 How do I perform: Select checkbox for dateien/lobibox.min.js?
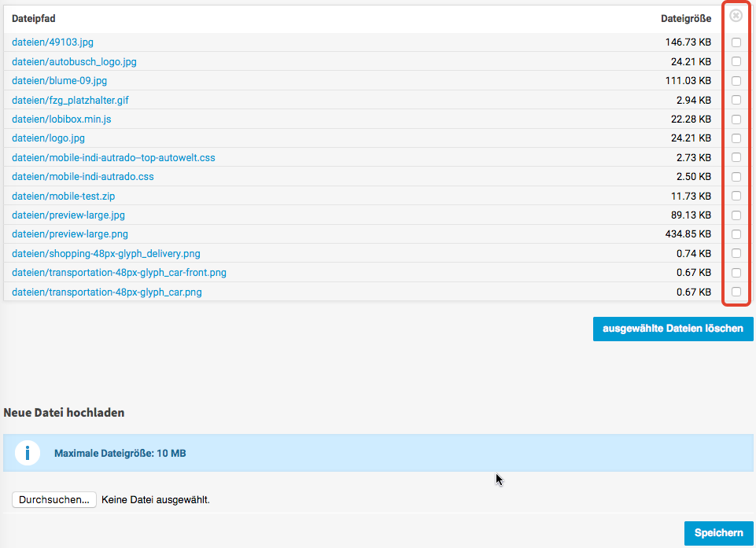(x=736, y=120)
